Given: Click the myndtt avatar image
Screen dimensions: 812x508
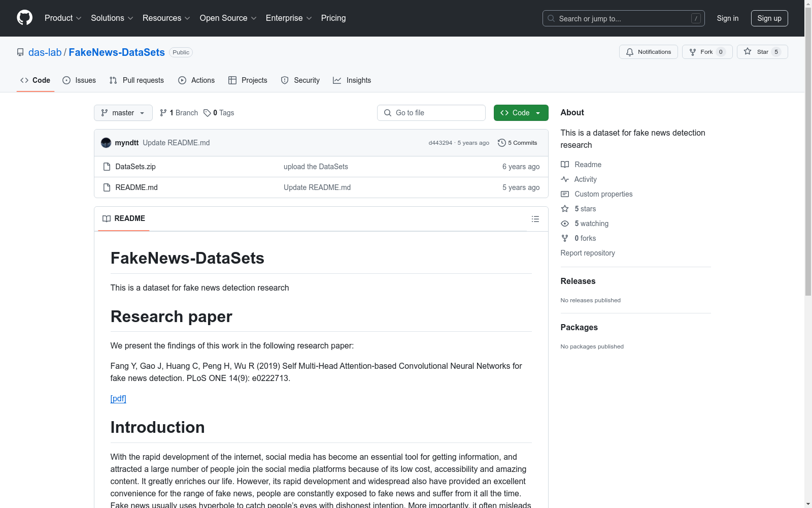Looking at the screenshot, I should (106, 143).
